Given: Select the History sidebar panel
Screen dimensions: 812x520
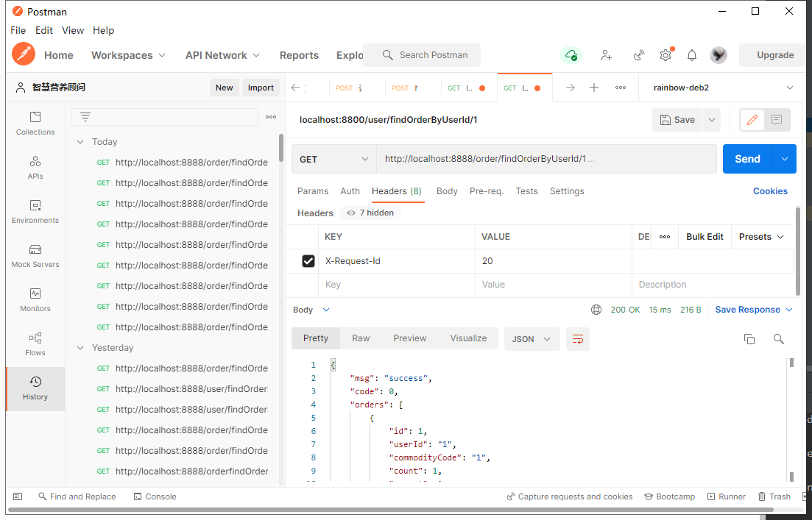Looking at the screenshot, I should coord(35,388).
